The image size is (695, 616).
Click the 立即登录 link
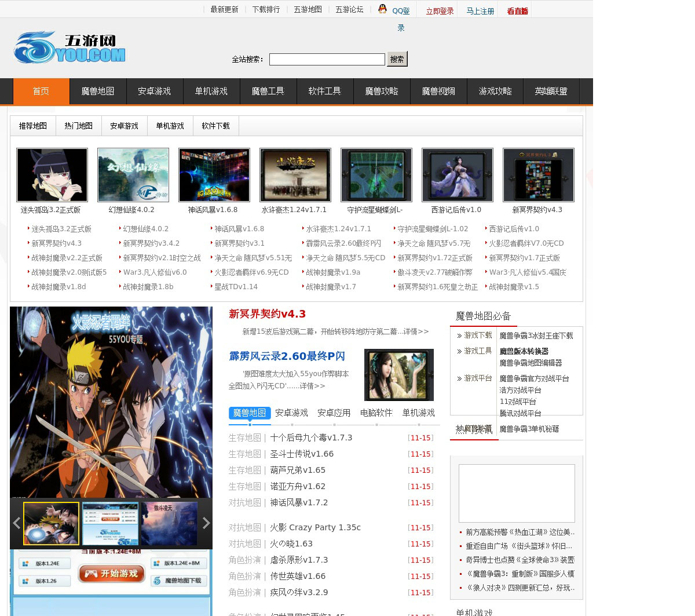440,11
